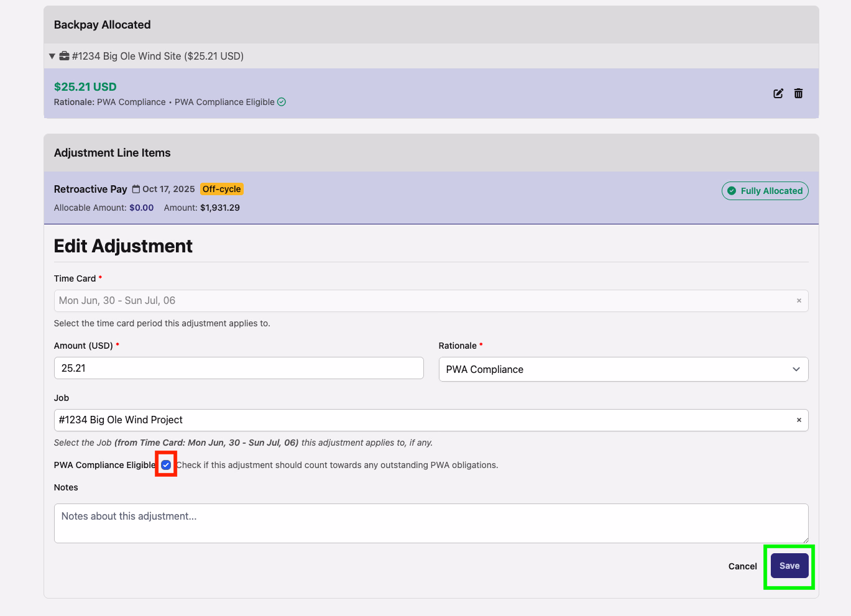Click the Retroactive Pay line item title
Image resolution: width=851 pixels, height=616 pixels.
[x=91, y=189]
